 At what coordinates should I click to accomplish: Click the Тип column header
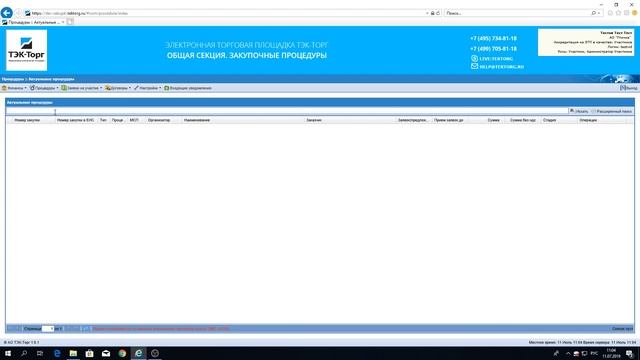tap(104, 120)
